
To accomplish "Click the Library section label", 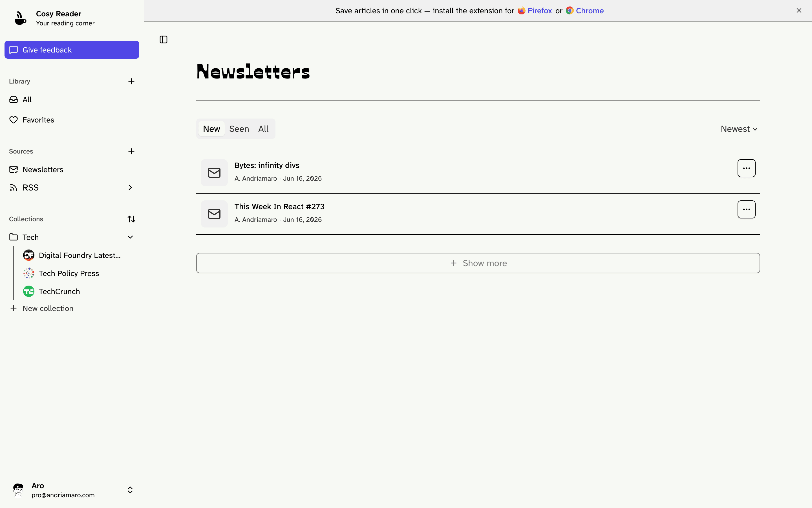I will (x=19, y=81).
